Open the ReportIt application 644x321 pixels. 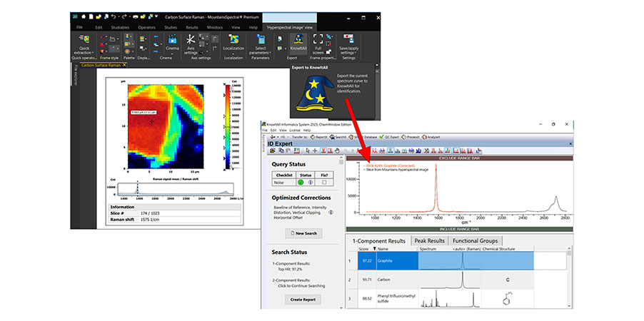[x=318, y=136]
